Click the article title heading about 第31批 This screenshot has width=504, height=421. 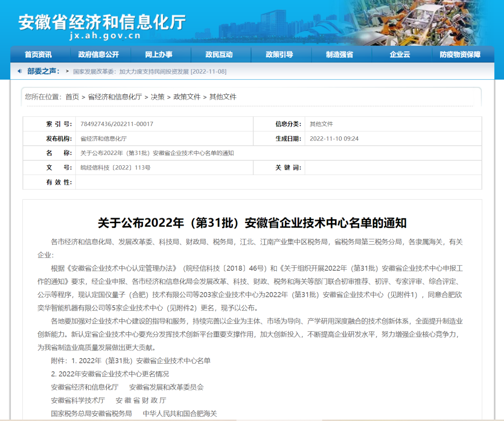(252, 223)
